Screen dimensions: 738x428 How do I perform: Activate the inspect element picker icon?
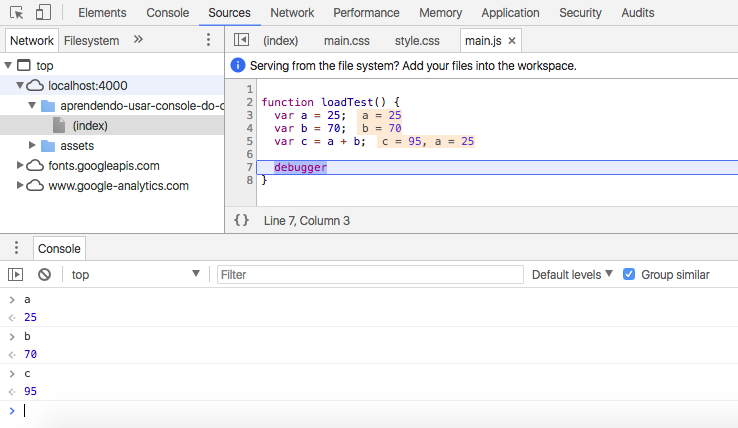(17, 13)
